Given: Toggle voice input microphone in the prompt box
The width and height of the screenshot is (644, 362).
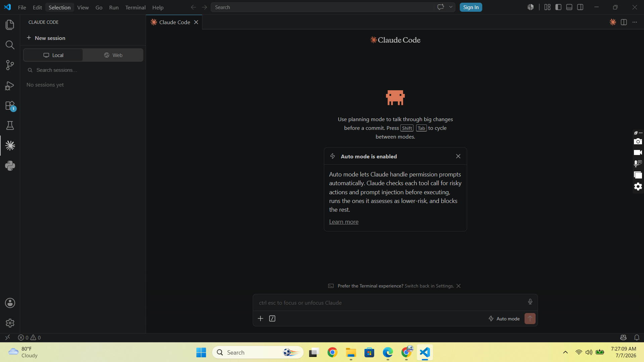Looking at the screenshot, I should [530, 302].
